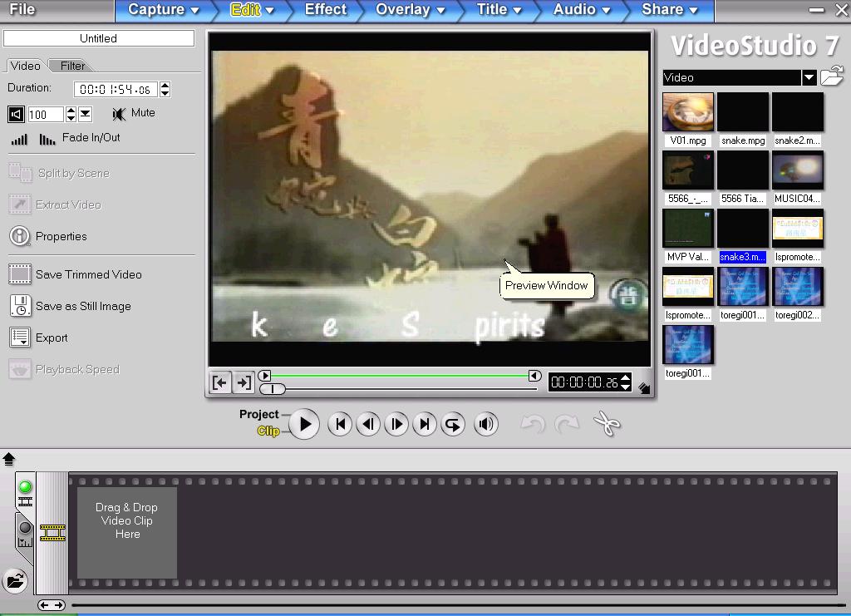Open the Capture step menu
Image resolution: width=851 pixels, height=616 pixels.
tap(164, 10)
